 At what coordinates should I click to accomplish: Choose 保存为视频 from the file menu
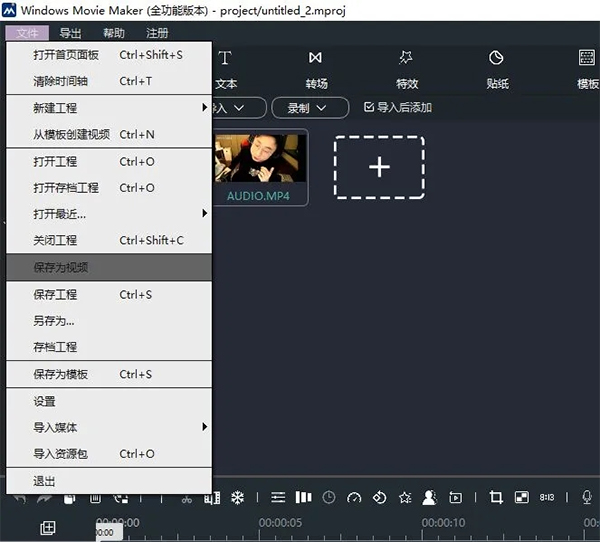108,267
